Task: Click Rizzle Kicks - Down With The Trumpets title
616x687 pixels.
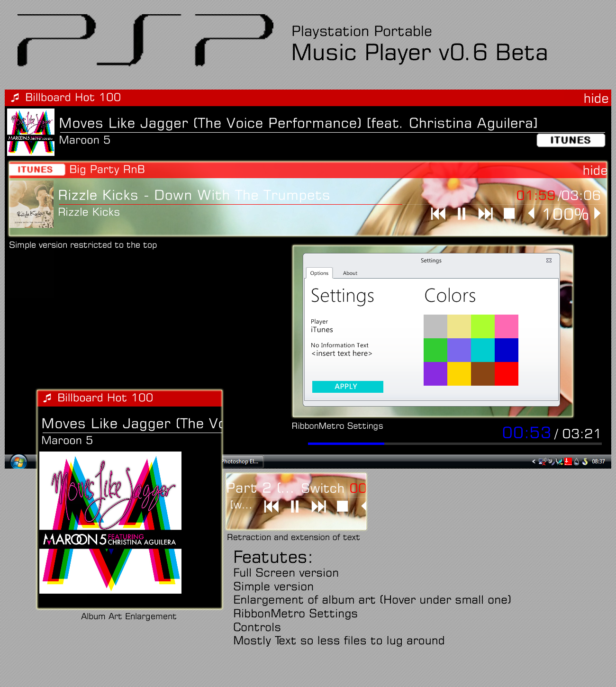Action: pyautogui.click(x=194, y=195)
